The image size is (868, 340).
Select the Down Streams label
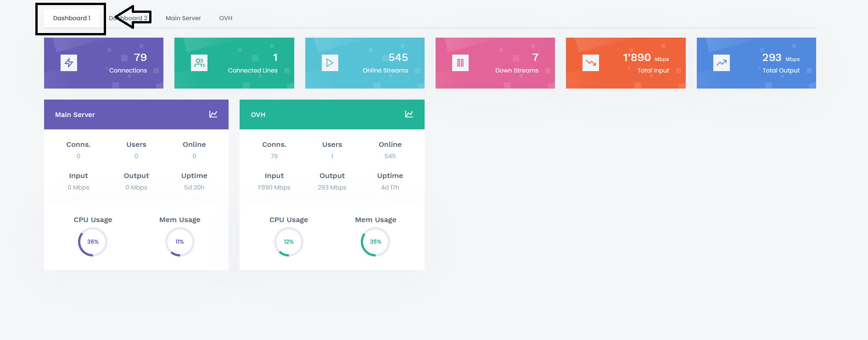point(517,70)
